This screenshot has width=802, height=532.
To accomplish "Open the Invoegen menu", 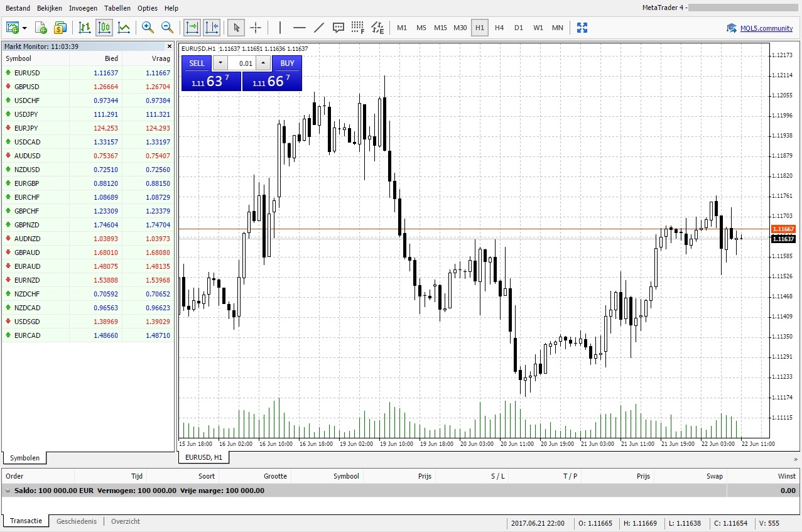I will [x=83, y=8].
